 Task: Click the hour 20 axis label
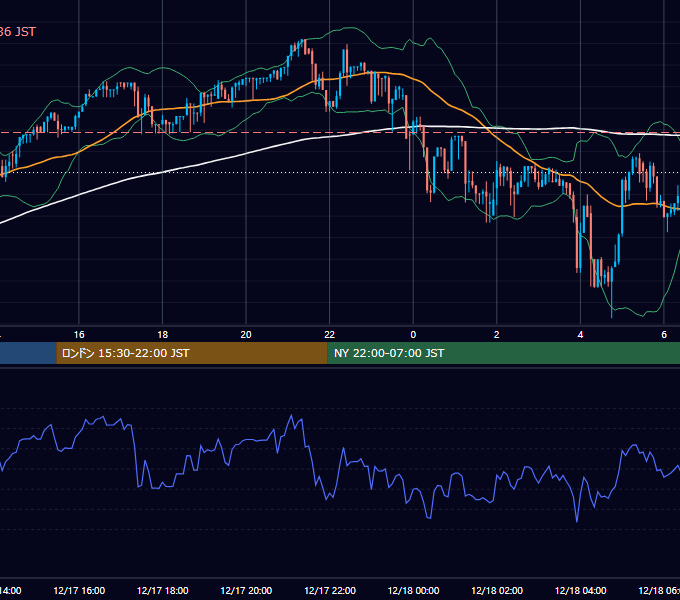tap(246, 335)
